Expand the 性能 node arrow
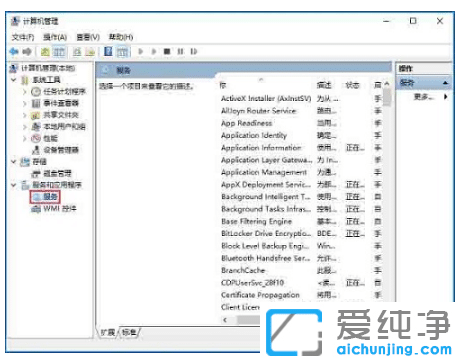Viewport: 460px width, 362px height. [25, 139]
